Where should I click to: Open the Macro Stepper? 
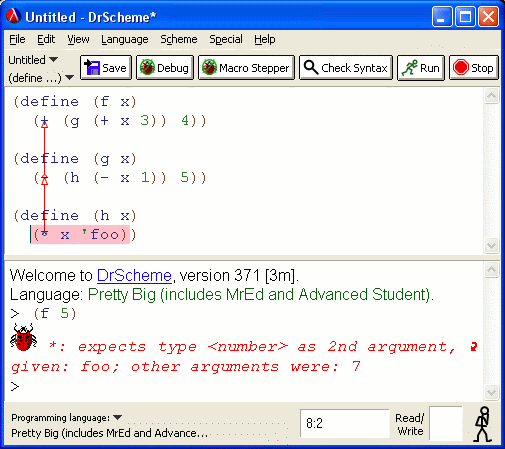click(x=246, y=68)
